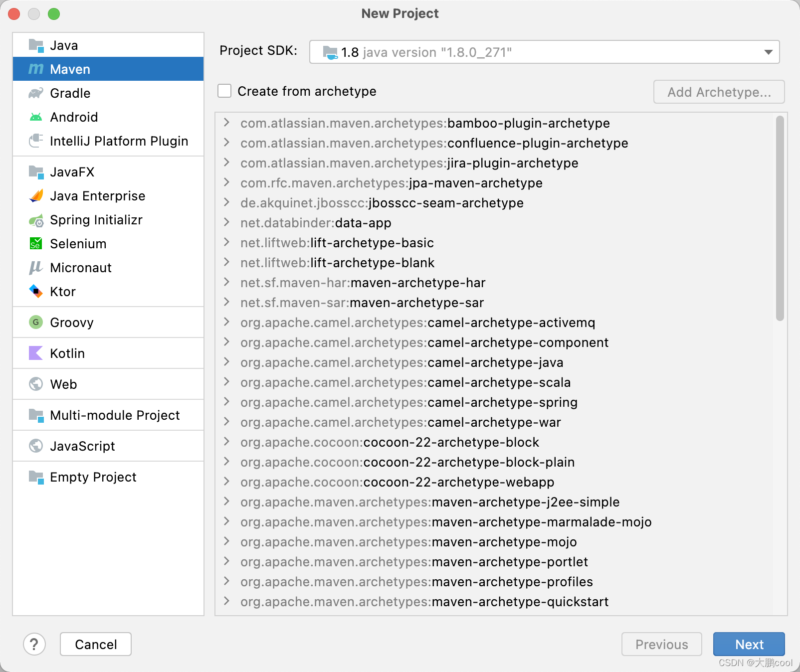The height and width of the screenshot is (672, 800).
Task: Choose Kotlin in the project list
Action: point(108,353)
